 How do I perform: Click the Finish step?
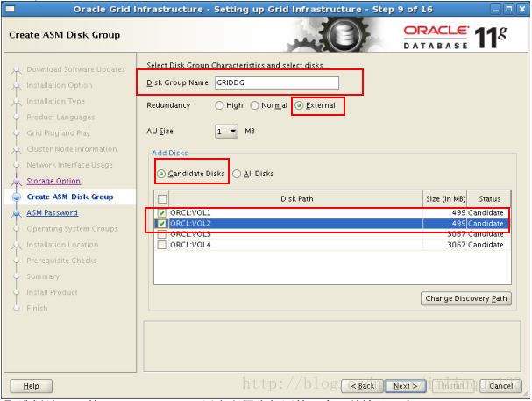(37, 309)
